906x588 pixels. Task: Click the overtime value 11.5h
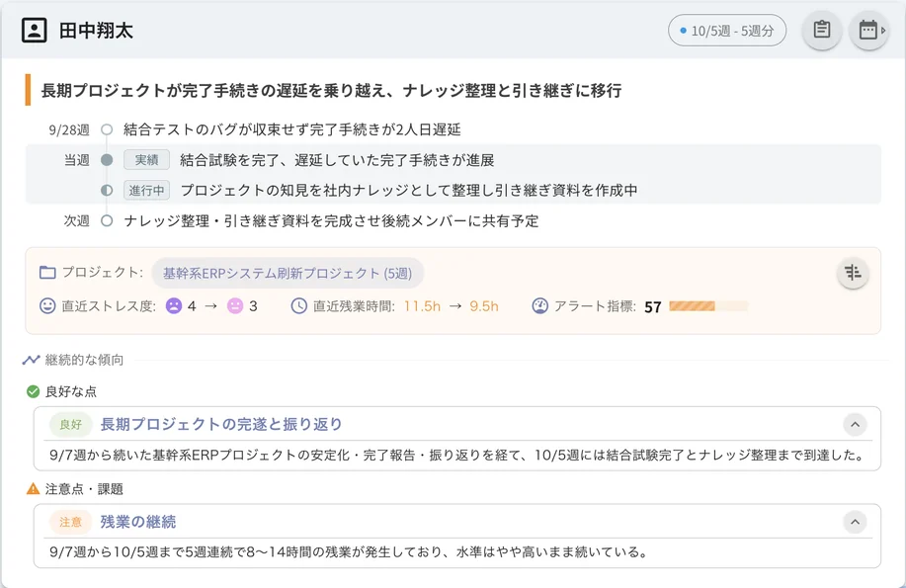(422, 306)
